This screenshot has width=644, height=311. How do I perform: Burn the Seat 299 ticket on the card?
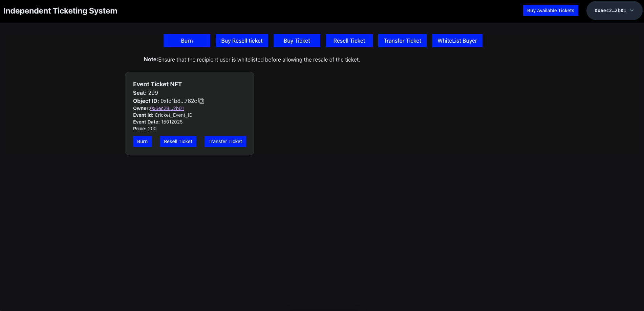coord(142,141)
